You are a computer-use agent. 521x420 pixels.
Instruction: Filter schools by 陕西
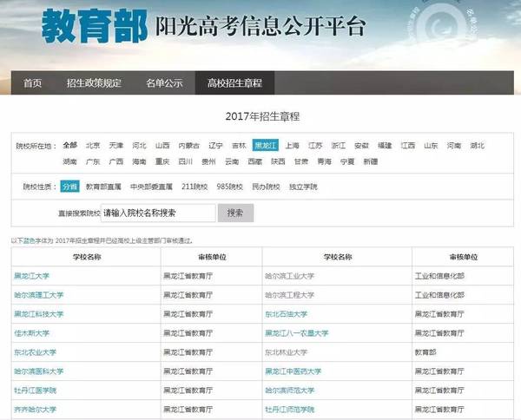click(278, 161)
